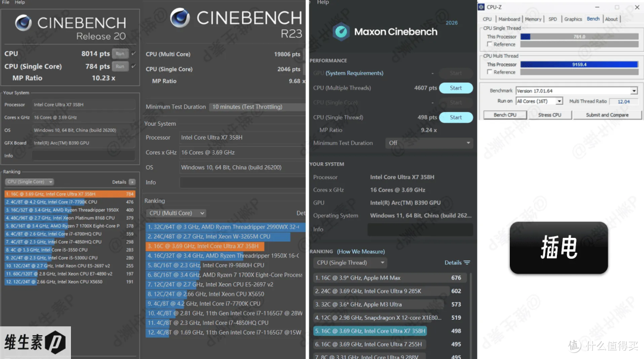
Task: Open How We Measure link
Action: point(361,252)
